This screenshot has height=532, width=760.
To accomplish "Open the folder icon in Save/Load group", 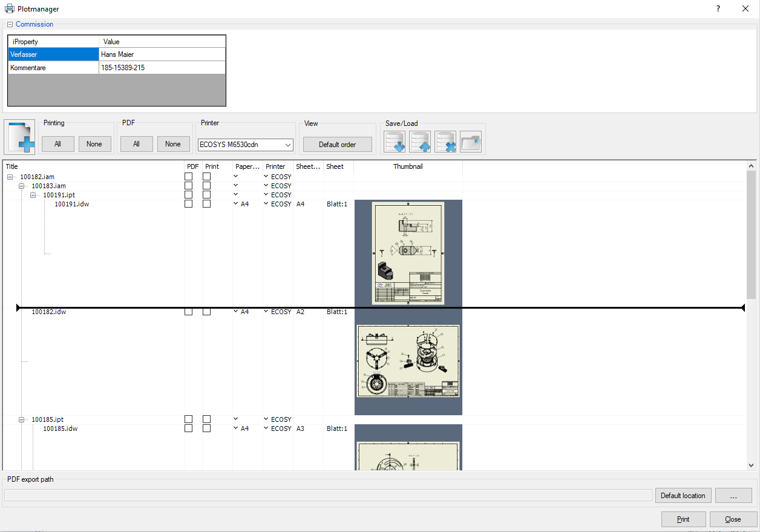I will (x=470, y=143).
